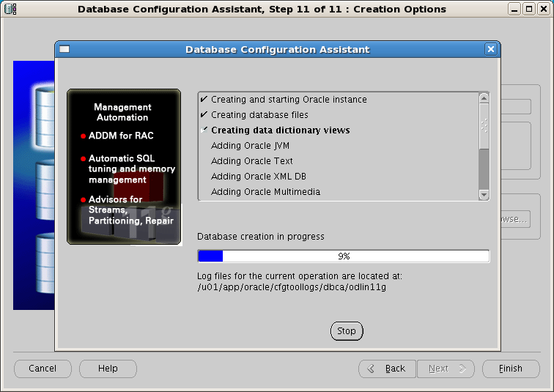Screen dimensions: 554x392
Task: Click the Help button in wizard
Action: [x=108, y=369]
